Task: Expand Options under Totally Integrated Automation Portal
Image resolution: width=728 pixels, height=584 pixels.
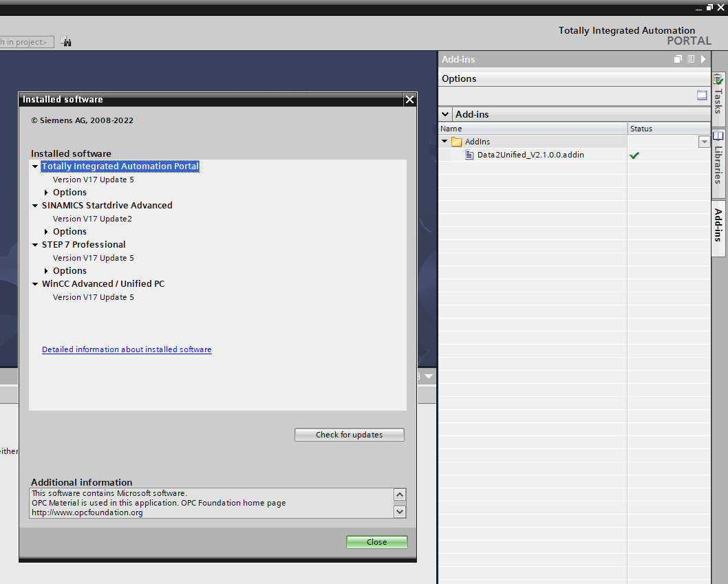Action: [x=46, y=192]
